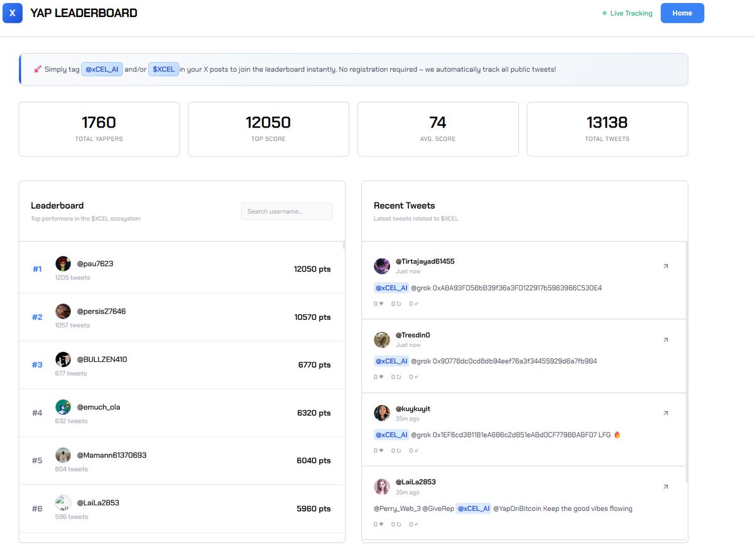Click the blue X logo icon
This screenshot has height=560, width=754.
click(x=13, y=13)
